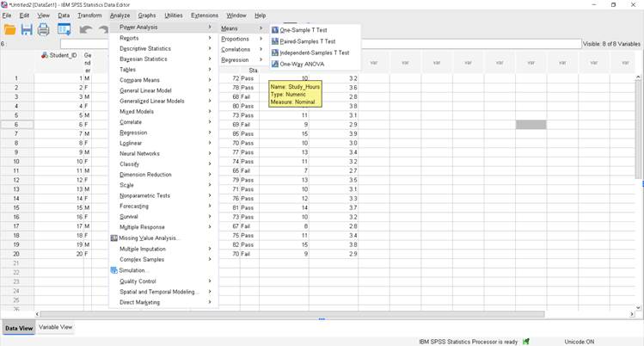Click the Undo arrow in toolbar
Image resolution: width=644 pixels, height=346 pixels.
pos(86,30)
